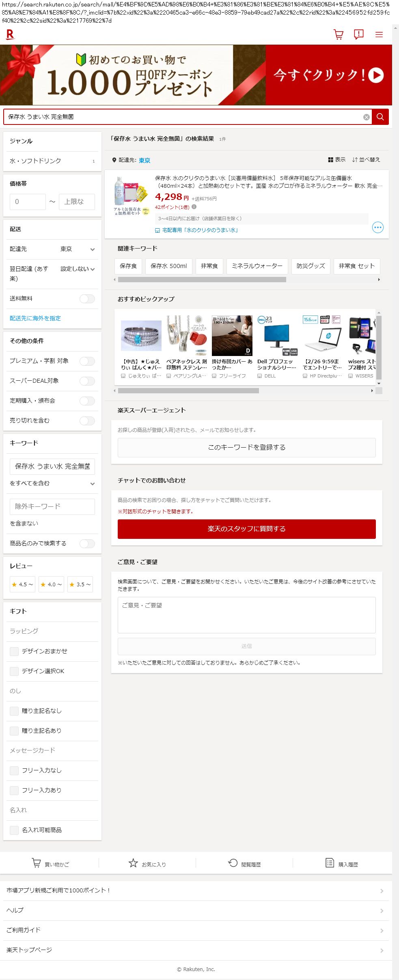Focus the 除外キーワード input field
The width and height of the screenshot is (399, 980).
(52, 506)
